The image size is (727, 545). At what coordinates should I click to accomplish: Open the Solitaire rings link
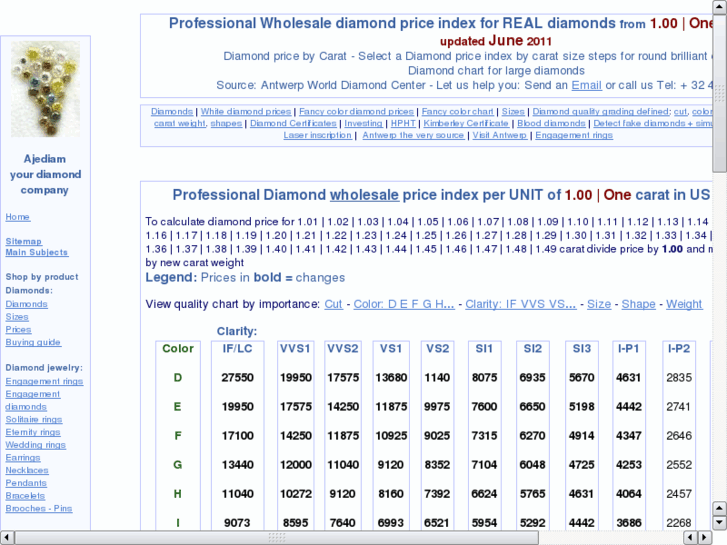pos(34,419)
